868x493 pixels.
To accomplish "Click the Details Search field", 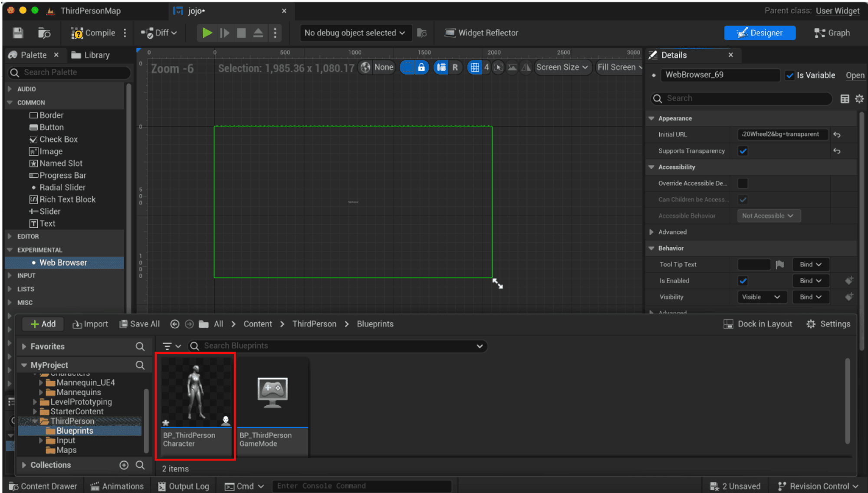I will [x=741, y=98].
